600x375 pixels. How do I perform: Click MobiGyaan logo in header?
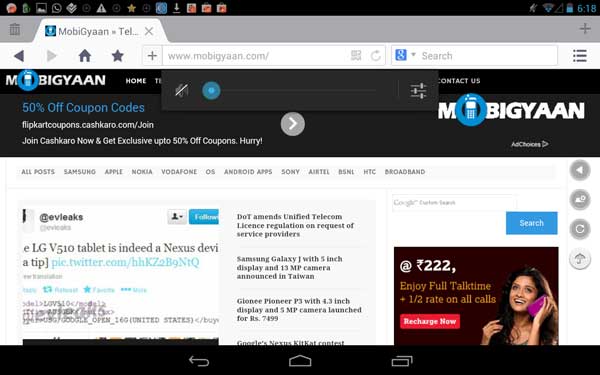(55, 80)
